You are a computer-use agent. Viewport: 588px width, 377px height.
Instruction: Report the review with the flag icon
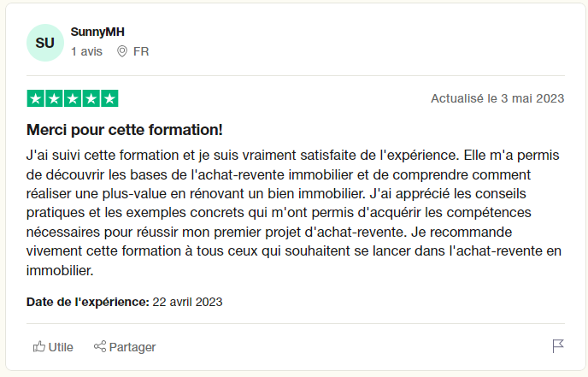(x=558, y=346)
